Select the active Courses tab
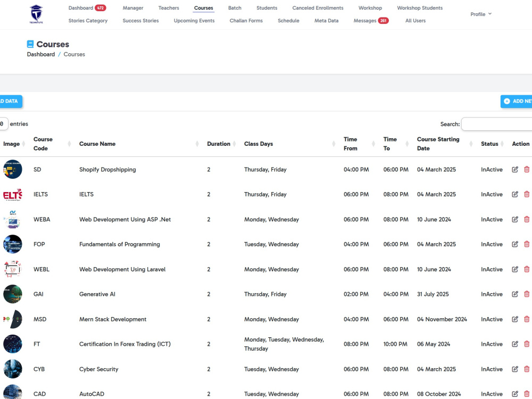Image resolution: width=532 pixels, height=399 pixels. [x=204, y=8]
